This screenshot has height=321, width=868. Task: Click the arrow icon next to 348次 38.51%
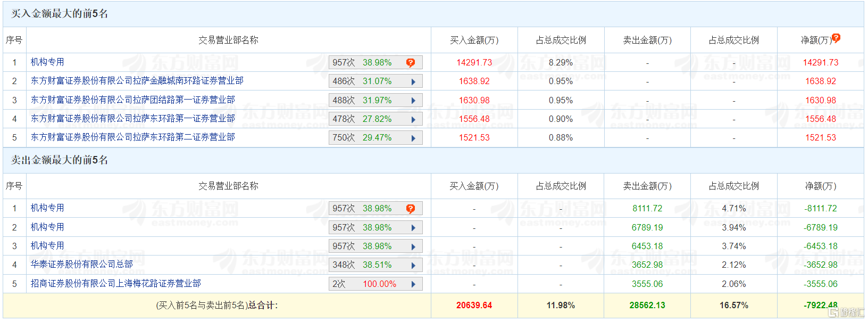pyautogui.click(x=413, y=266)
